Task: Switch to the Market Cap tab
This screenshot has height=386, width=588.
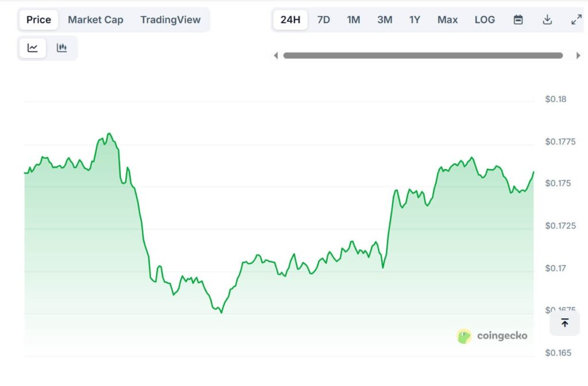Action: (x=95, y=19)
